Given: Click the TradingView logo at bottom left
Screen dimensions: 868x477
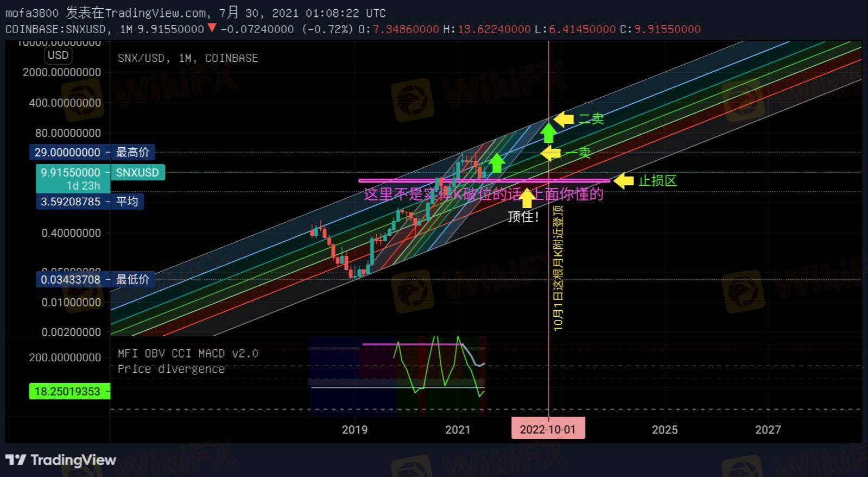Looking at the screenshot, I should 61,460.
